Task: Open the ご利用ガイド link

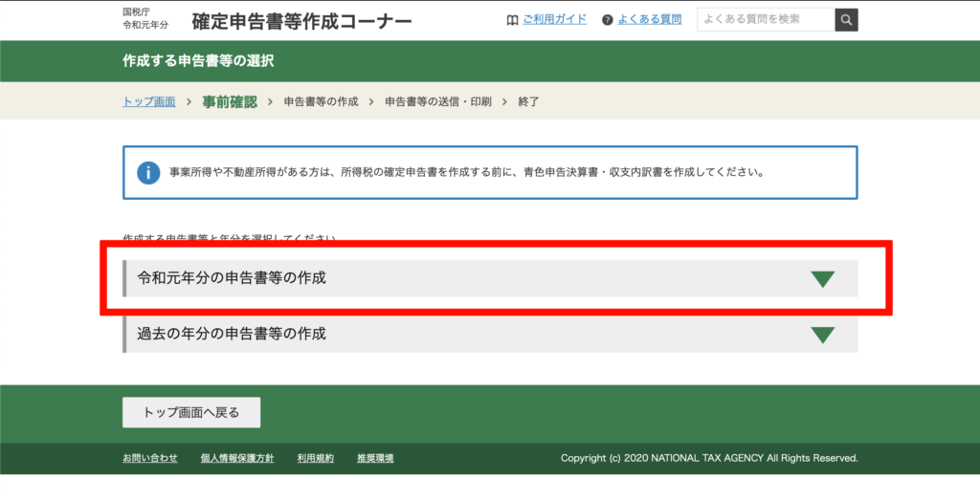Action: [x=554, y=19]
